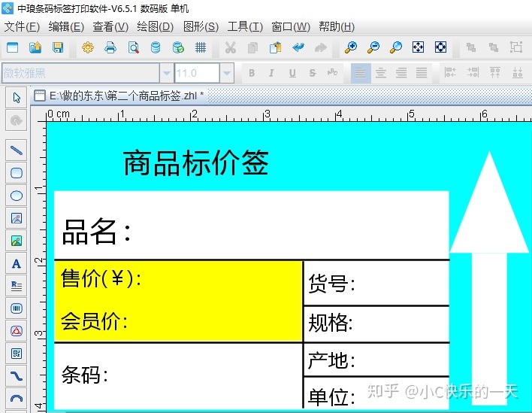Paste from the clipboard icon
The width and height of the screenshot is (532, 413).
click(x=276, y=47)
